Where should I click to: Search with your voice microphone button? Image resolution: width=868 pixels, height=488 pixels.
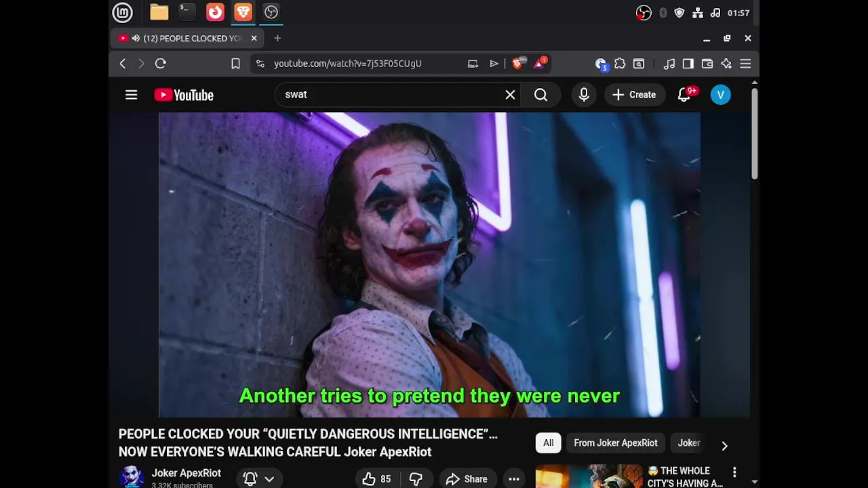(x=584, y=95)
